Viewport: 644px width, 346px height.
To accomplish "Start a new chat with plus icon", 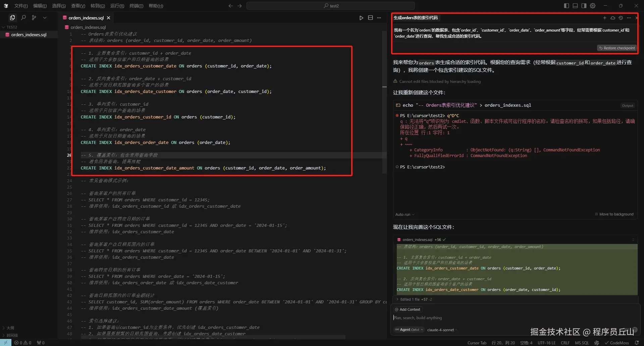I will 604,18.
